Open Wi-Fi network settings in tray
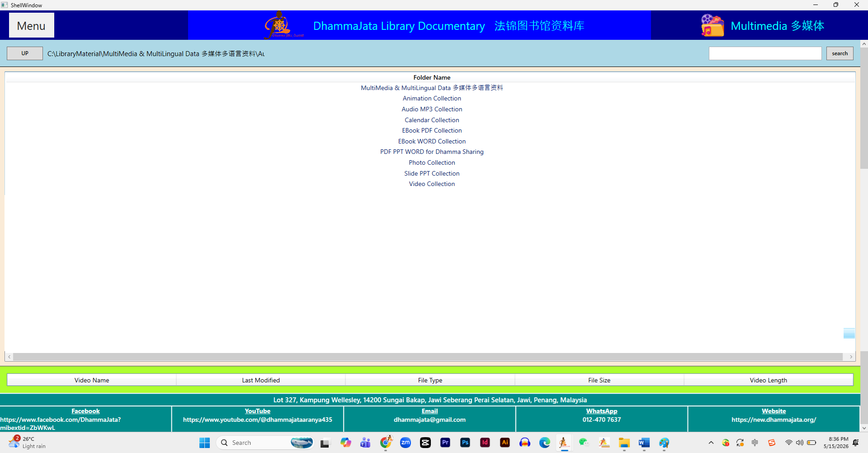Screen dimensions: 868x453 788,443
